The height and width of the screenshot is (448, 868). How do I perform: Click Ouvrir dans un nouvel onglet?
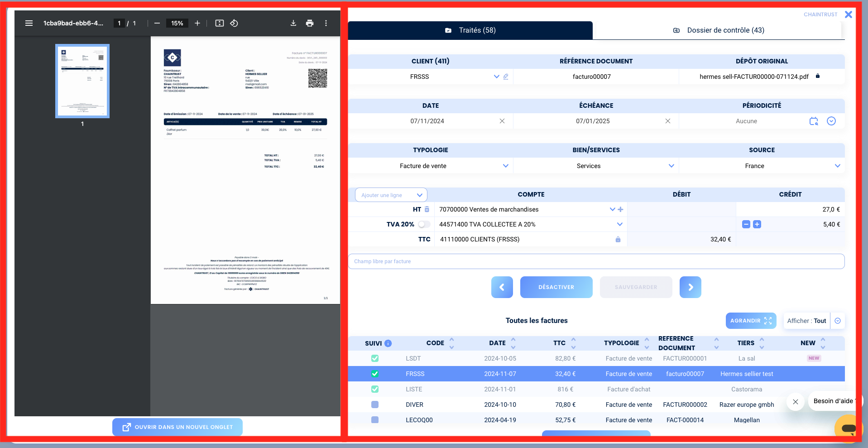point(177,427)
